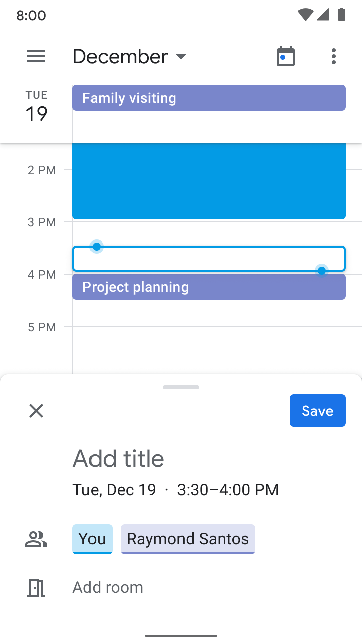Open the overflow options menu
This screenshot has width=362, height=644.
pos(334,57)
